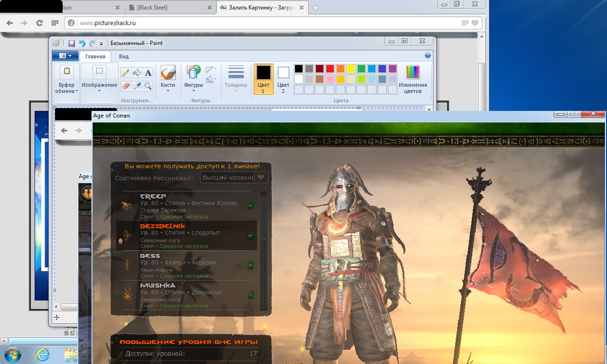This screenshot has height=364, width=607.
Task: Toggle the green lock next to Bess
Action: [x=250, y=265]
